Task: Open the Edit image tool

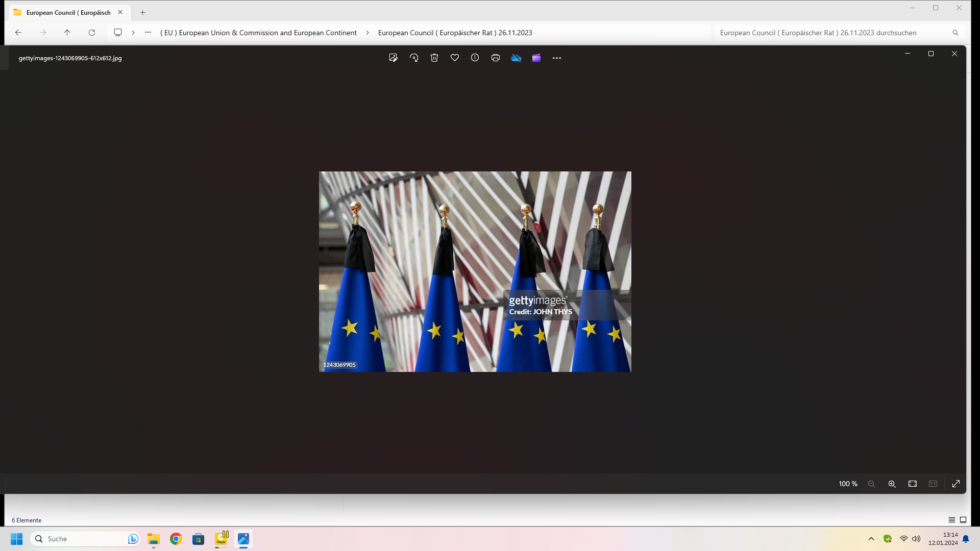Action: 393,58
